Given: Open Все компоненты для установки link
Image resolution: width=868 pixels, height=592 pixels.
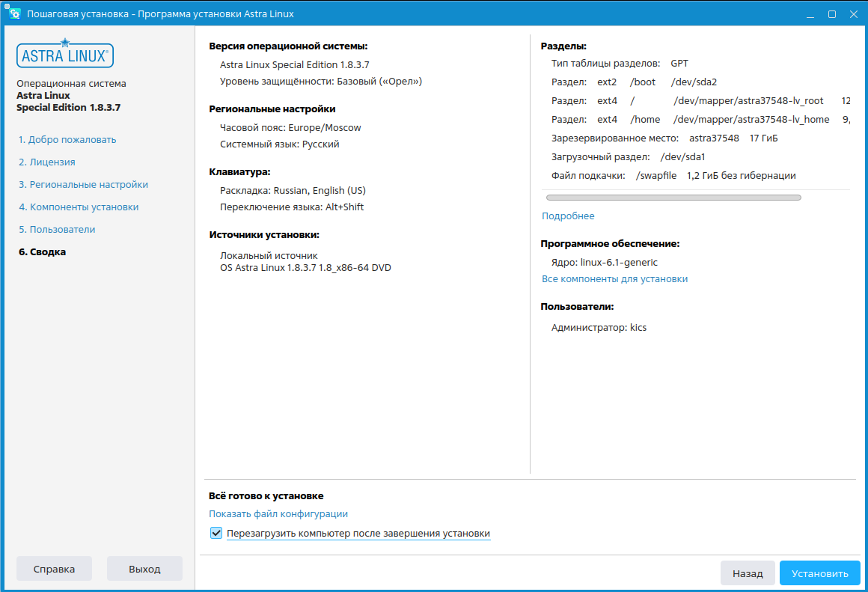Looking at the screenshot, I should point(614,279).
